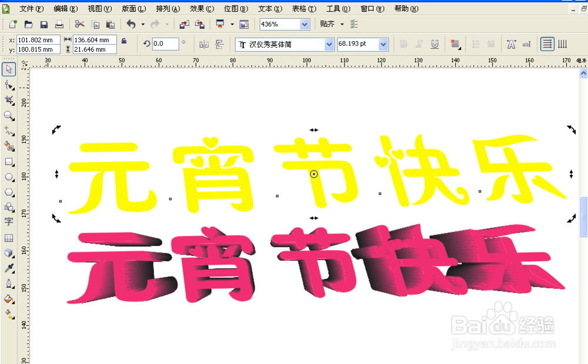Click the Save document button
This screenshot has width=588, height=364.
click(44, 24)
